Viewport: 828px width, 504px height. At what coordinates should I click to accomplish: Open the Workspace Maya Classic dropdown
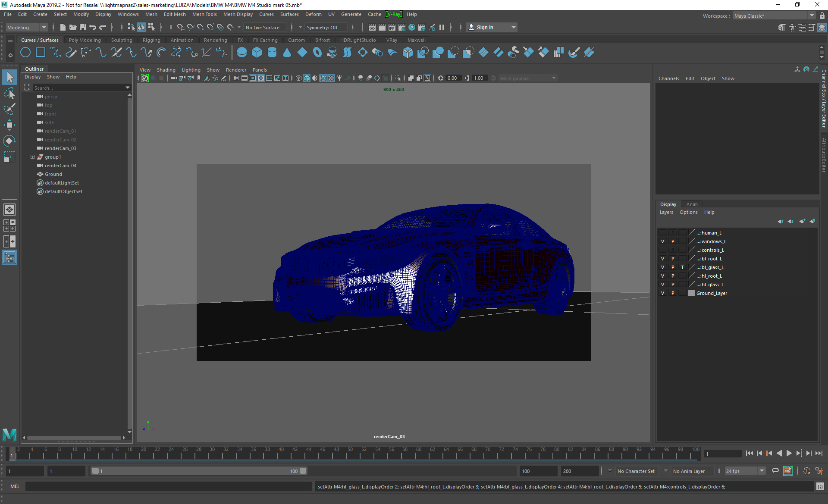click(774, 16)
